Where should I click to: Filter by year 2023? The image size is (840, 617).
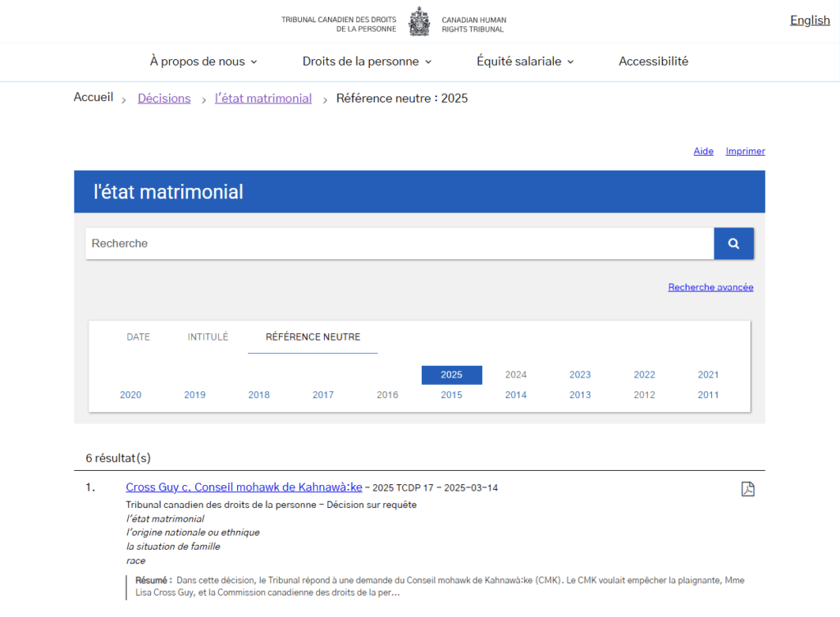(x=580, y=375)
